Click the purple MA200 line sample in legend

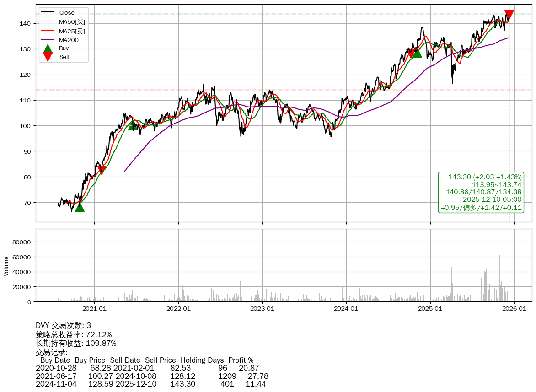pyautogui.click(x=48, y=40)
